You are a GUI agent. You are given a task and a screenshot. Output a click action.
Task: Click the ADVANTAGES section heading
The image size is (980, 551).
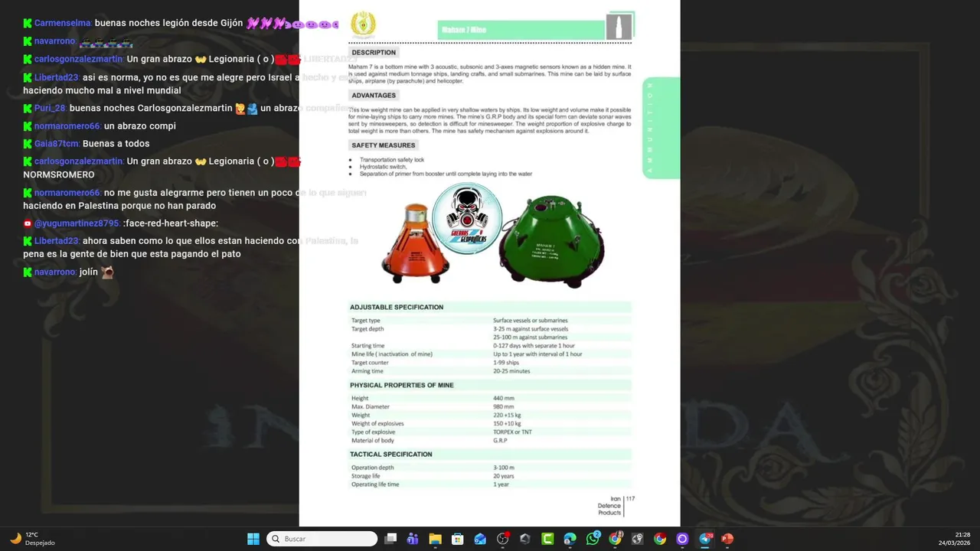tap(374, 96)
